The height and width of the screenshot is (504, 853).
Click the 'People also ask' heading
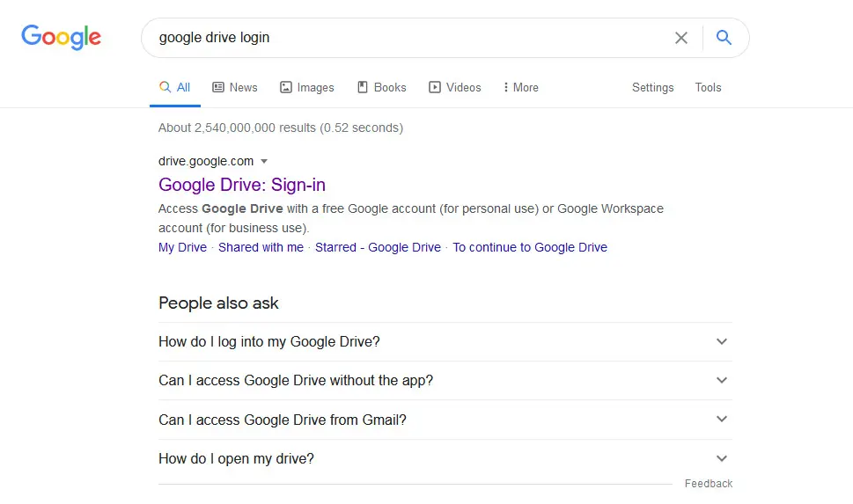pos(218,303)
